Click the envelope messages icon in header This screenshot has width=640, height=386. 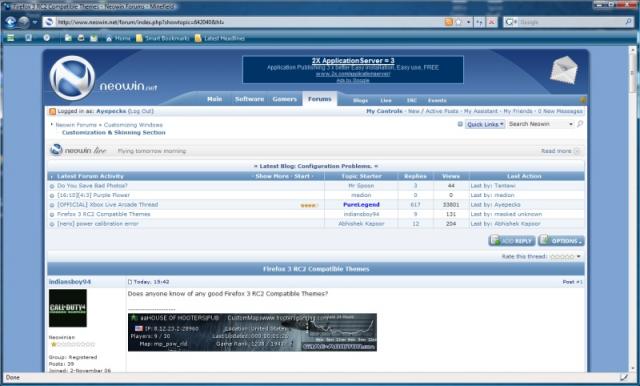point(564,70)
